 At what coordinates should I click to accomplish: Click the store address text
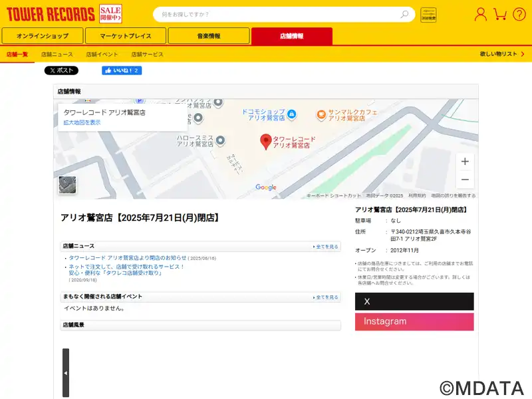click(x=430, y=235)
